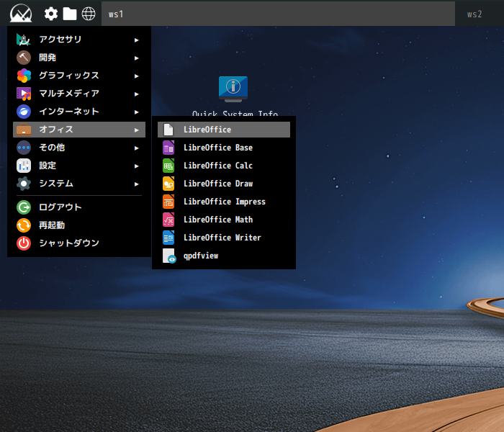Launch LibreOffice Base from the menu
The width and height of the screenshot is (504, 432).
click(x=224, y=148)
